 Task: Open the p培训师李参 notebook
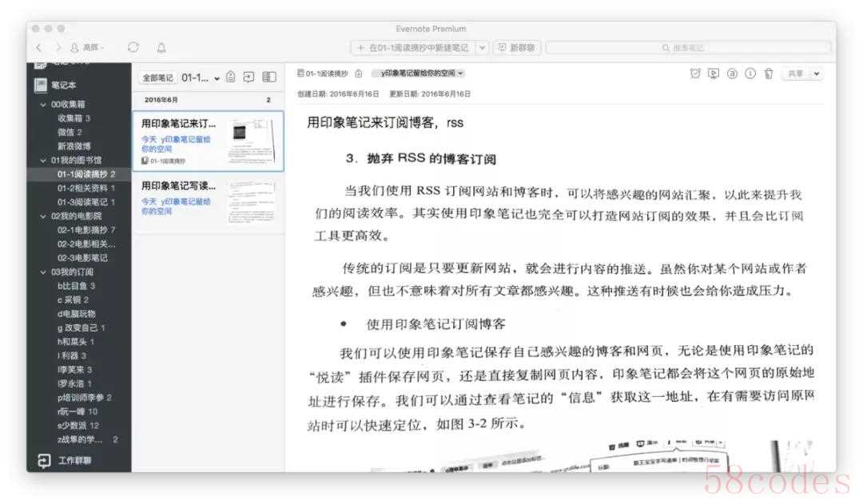tap(84, 398)
